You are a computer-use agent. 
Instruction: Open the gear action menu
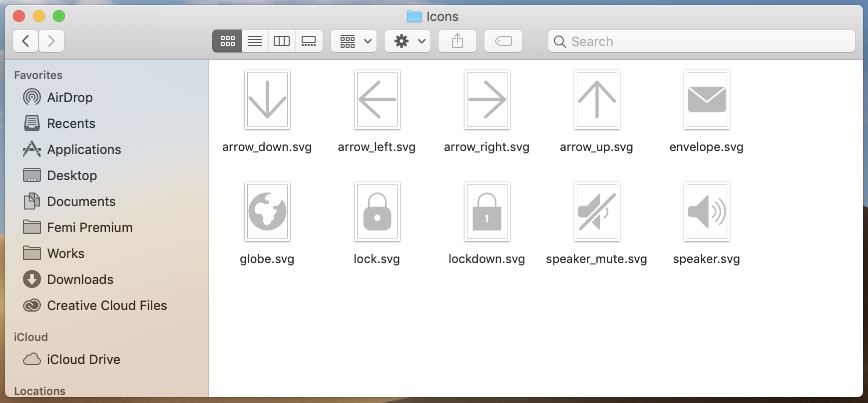click(x=408, y=41)
